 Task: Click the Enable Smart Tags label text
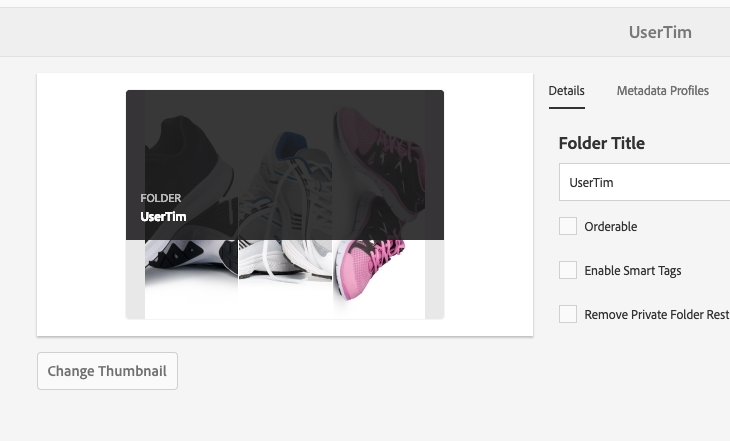(x=632, y=271)
